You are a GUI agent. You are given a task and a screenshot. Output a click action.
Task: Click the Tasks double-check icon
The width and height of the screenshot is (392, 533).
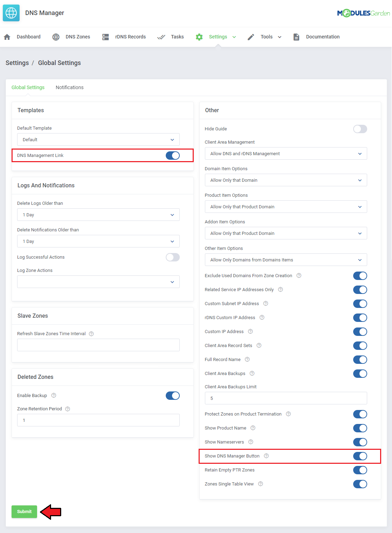(161, 37)
